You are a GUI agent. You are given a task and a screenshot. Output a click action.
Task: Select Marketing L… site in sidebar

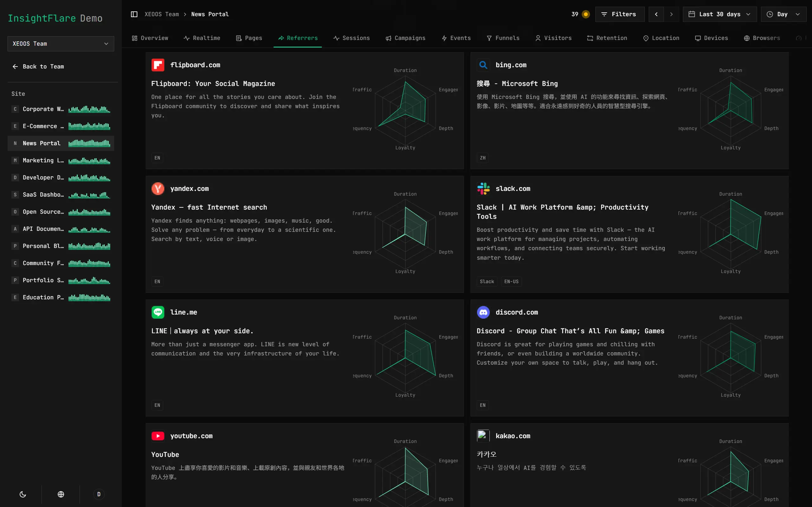(61, 160)
